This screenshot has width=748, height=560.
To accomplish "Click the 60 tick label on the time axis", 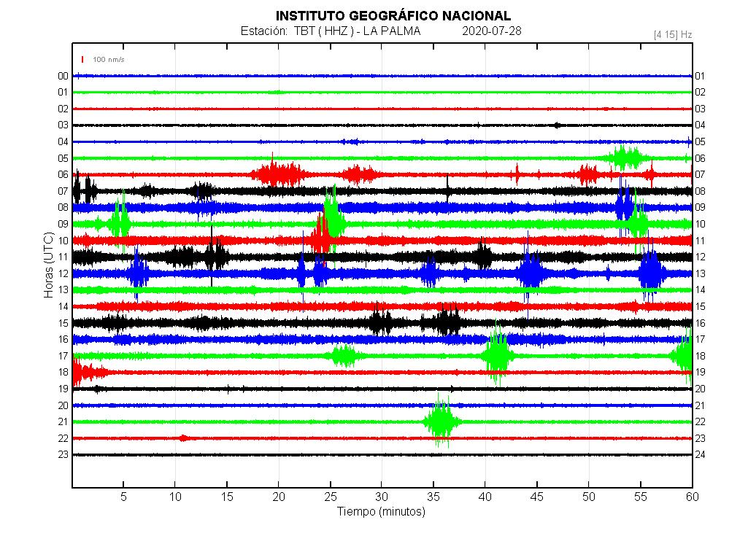I will tap(692, 497).
